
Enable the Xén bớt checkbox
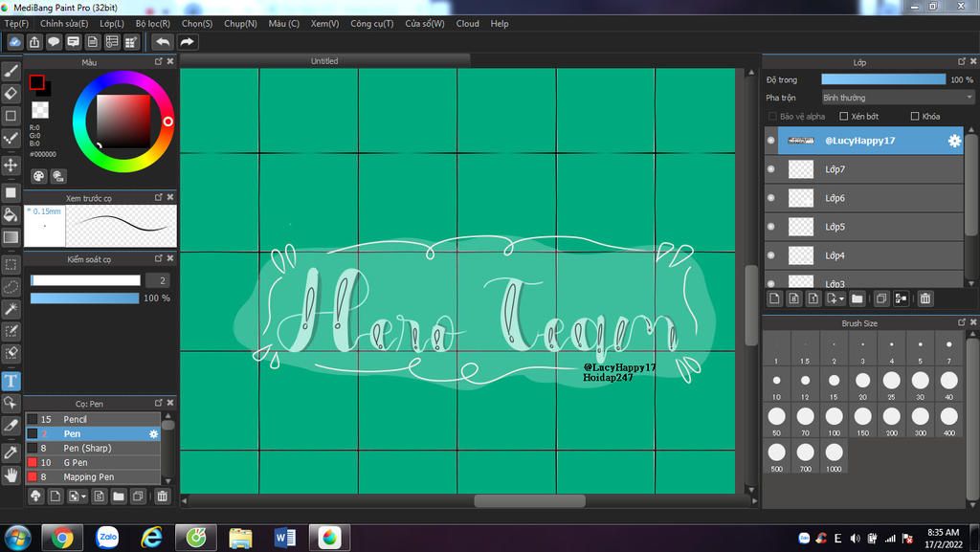click(843, 116)
